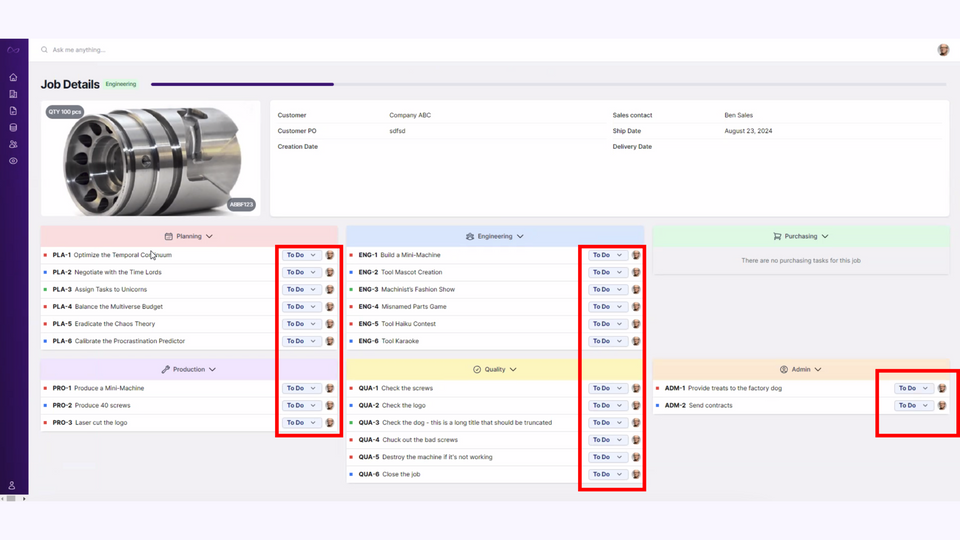Click the part product image thumbnail

[x=151, y=159]
